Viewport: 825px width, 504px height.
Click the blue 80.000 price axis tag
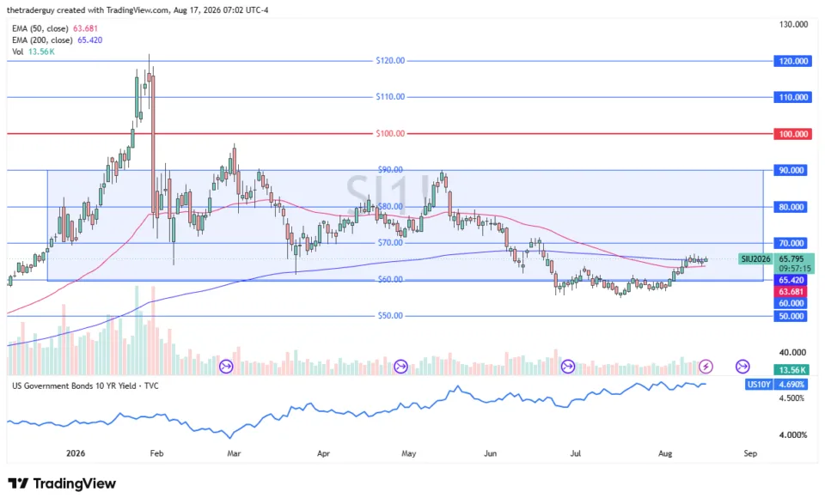pyautogui.click(x=791, y=207)
